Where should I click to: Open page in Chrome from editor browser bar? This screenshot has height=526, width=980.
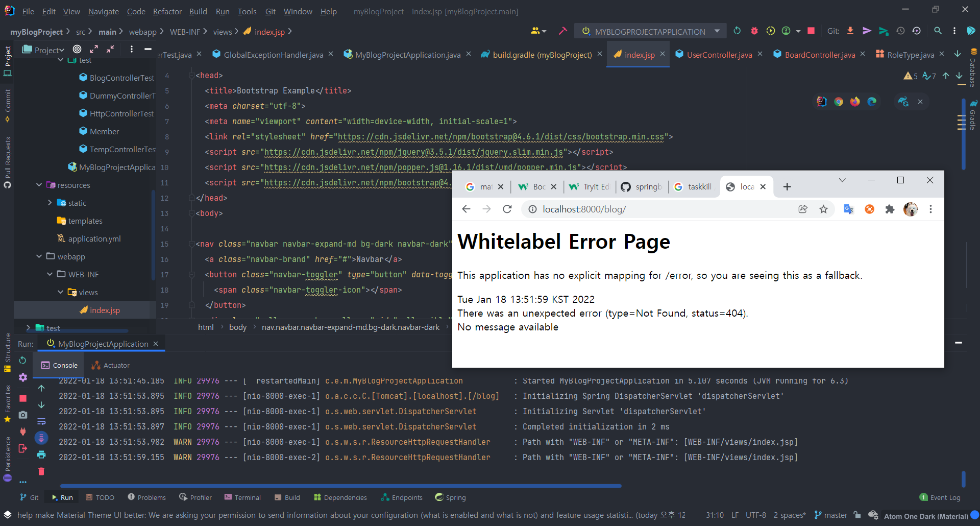[839, 102]
